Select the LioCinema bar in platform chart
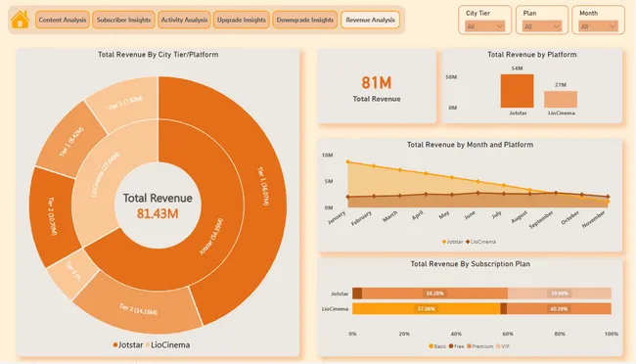 561,100
